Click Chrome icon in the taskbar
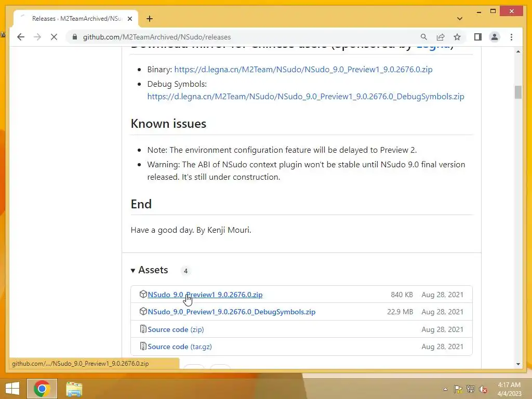Viewport: 532px width, 399px height. click(42, 389)
